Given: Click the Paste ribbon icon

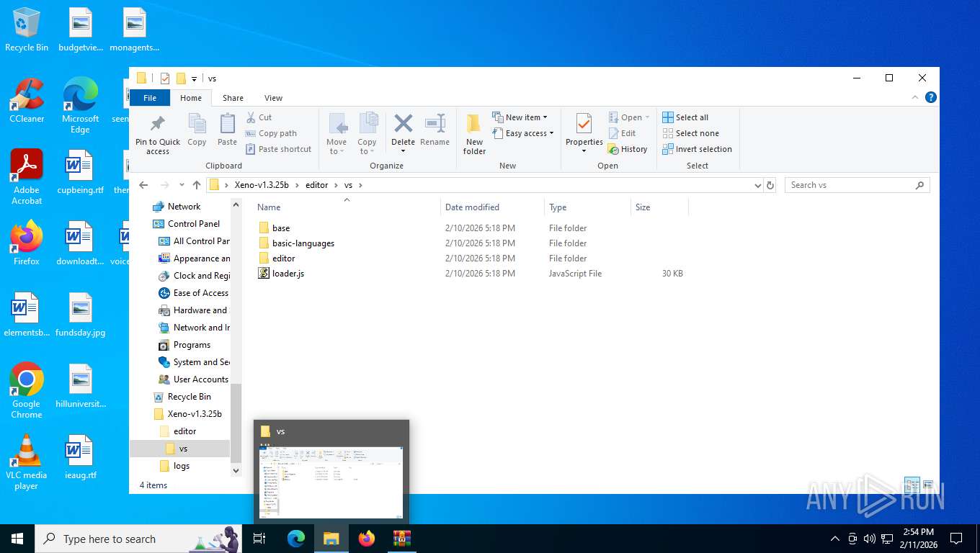Looking at the screenshot, I should pos(227,130).
